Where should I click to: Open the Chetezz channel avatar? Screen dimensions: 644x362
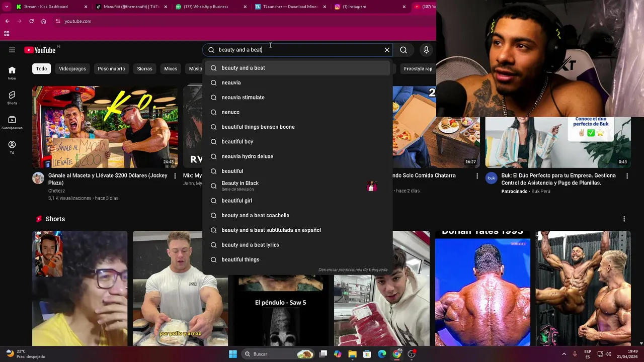(x=38, y=178)
